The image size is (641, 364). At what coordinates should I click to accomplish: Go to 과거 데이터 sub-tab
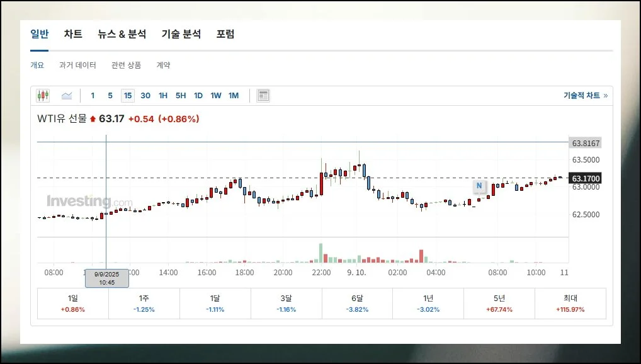[x=77, y=65]
